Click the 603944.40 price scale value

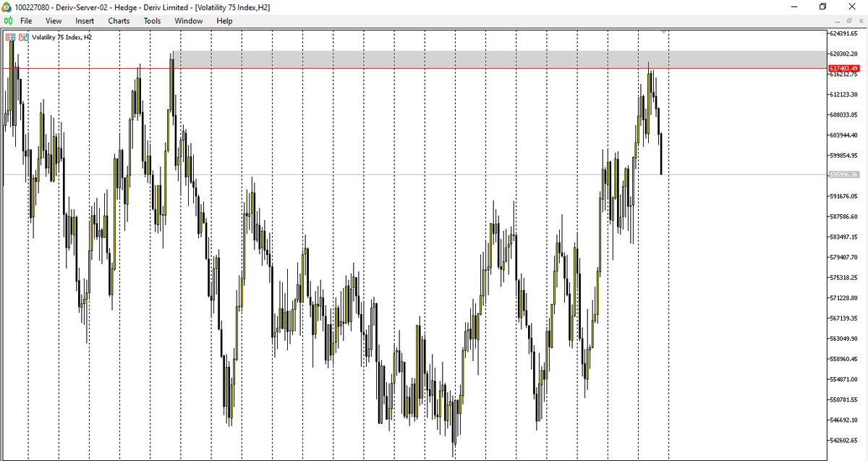pos(843,135)
